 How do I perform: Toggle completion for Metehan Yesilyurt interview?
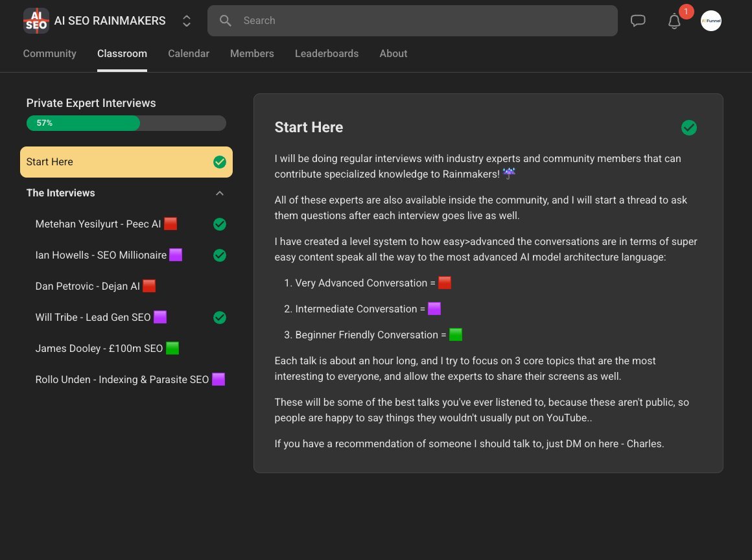click(220, 224)
